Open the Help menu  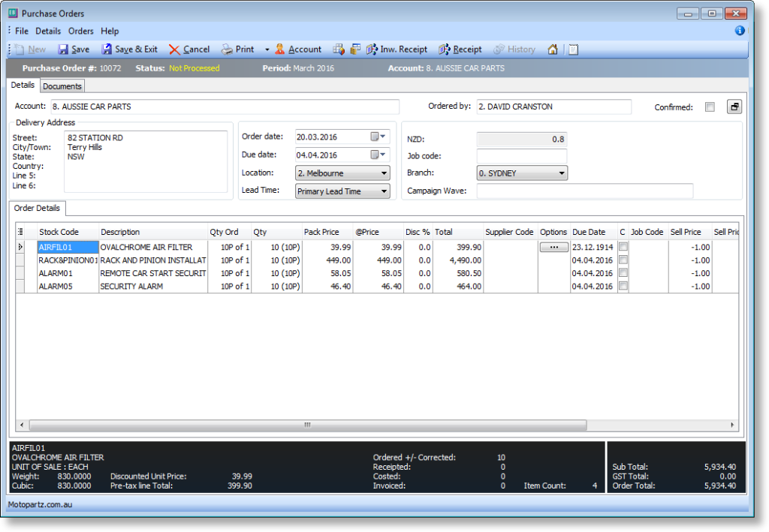tap(110, 31)
